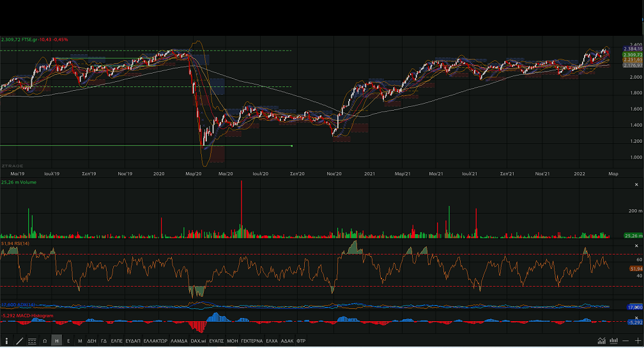This screenshot has height=348, width=644.
Task: Click the blue 2.384,15 price tag
Action: pyautogui.click(x=633, y=49)
